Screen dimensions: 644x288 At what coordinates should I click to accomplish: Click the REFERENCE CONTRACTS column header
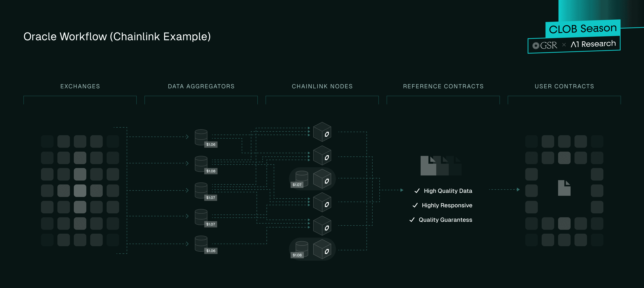point(443,86)
